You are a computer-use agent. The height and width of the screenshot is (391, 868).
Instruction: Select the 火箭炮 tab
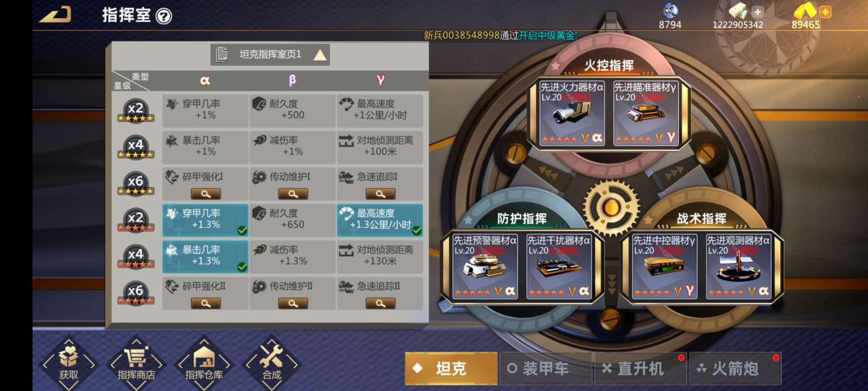735,369
